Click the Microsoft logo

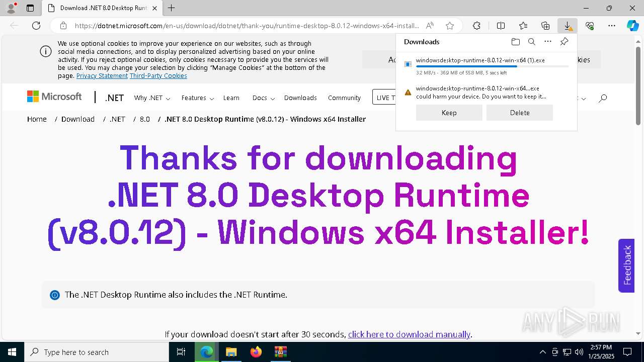pos(54,97)
